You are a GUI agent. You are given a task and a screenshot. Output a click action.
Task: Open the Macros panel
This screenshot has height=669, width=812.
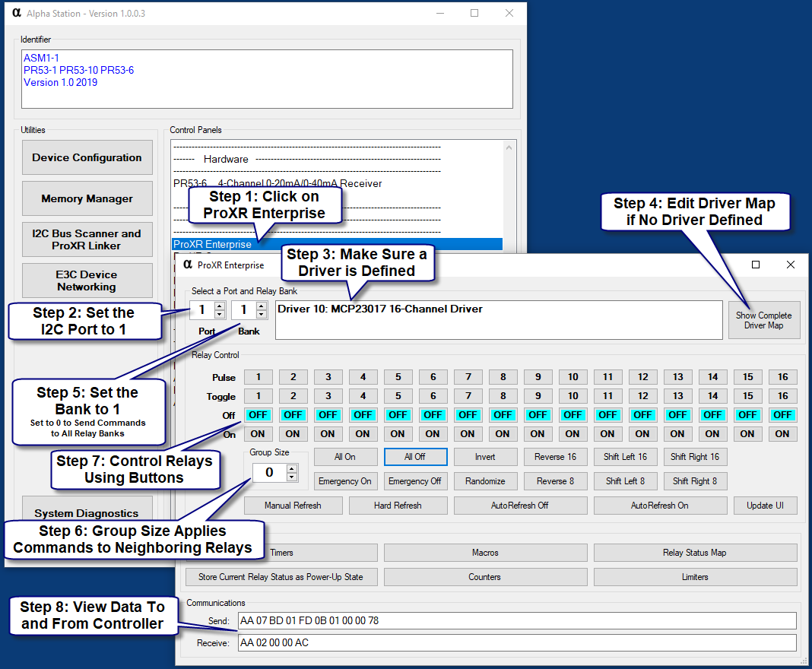tap(485, 553)
